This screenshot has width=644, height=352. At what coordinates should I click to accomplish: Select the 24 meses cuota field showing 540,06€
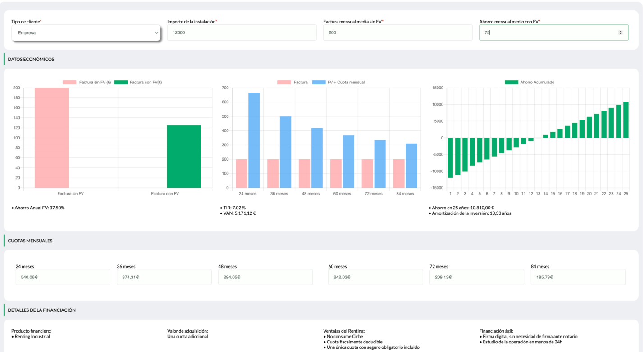click(x=63, y=277)
